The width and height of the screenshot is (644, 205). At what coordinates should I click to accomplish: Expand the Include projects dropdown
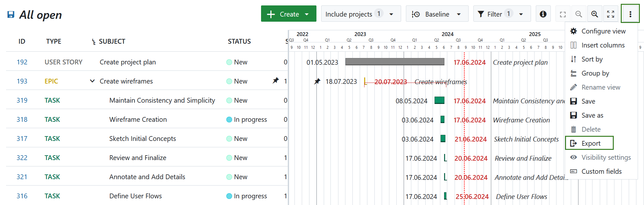click(x=361, y=14)
